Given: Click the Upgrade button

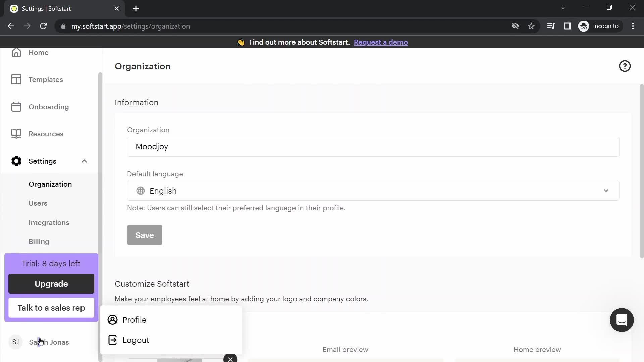Looking at the screenshot, I should (51, 284).
